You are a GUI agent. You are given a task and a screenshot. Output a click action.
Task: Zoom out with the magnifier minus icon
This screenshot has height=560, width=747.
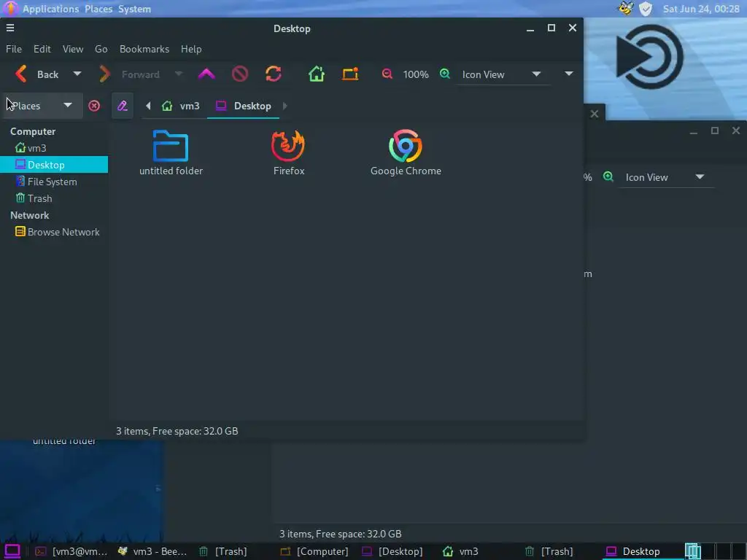click(387, 74)
